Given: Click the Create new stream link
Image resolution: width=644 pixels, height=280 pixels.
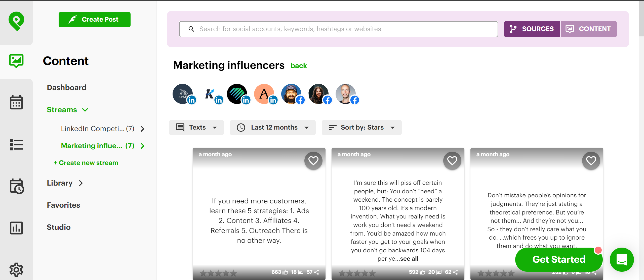Looking at the screenshot, I should [x=86, y=162].
